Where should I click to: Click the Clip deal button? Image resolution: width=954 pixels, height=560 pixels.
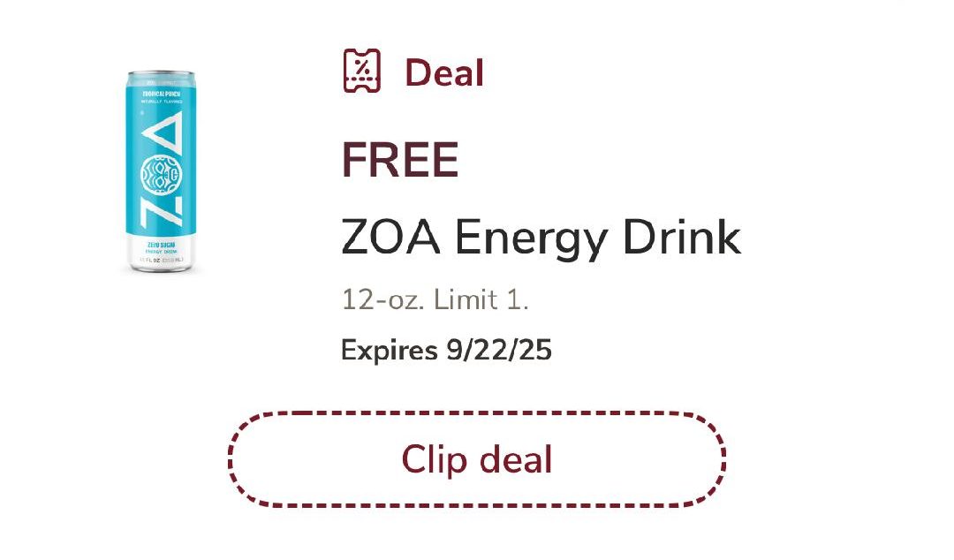click(477, 459)
